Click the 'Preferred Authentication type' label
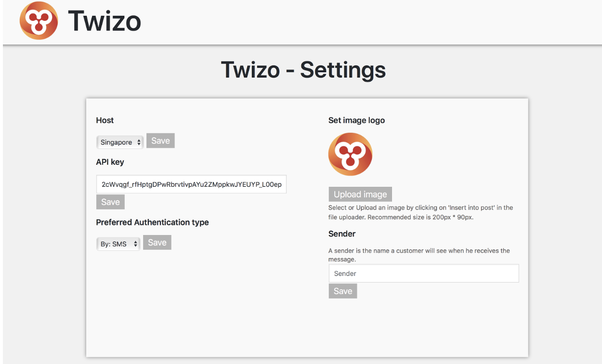 pos(153,222)
